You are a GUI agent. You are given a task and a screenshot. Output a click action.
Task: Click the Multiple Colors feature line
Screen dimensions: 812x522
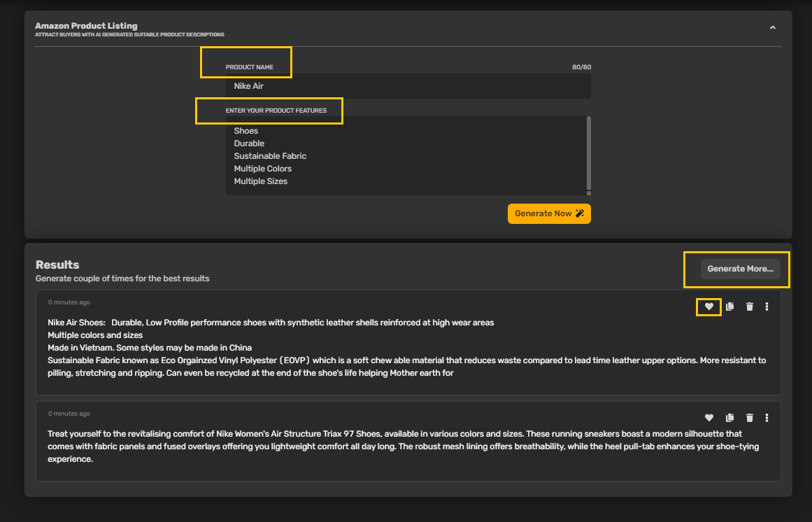click(262, 169)
